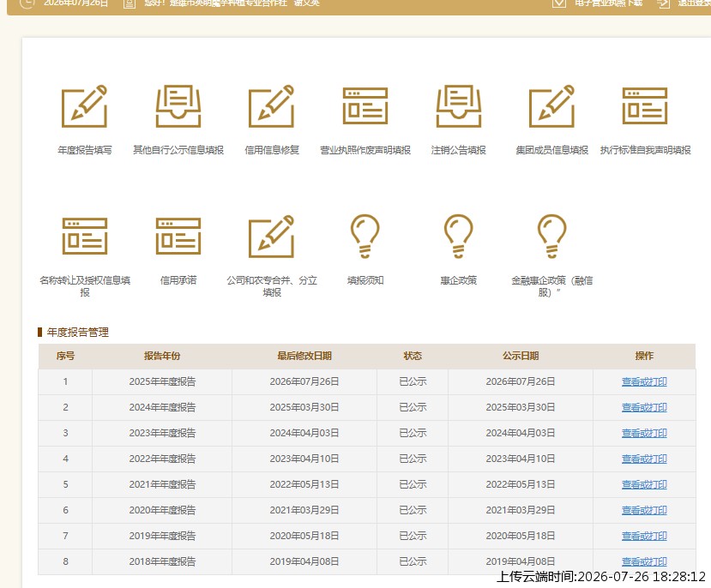The width and height of the screenshot is (711, 588).
Task: View or print the 2018年年度报告
Action: tap(644, 561)
